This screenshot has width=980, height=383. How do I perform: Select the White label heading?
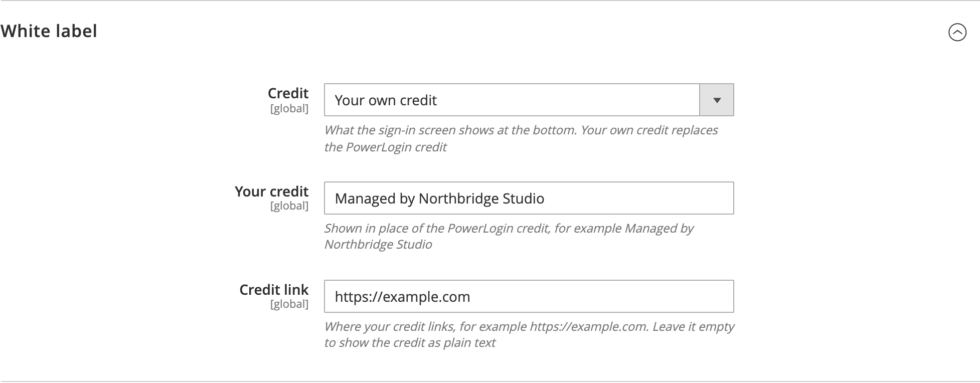point(49,31)
